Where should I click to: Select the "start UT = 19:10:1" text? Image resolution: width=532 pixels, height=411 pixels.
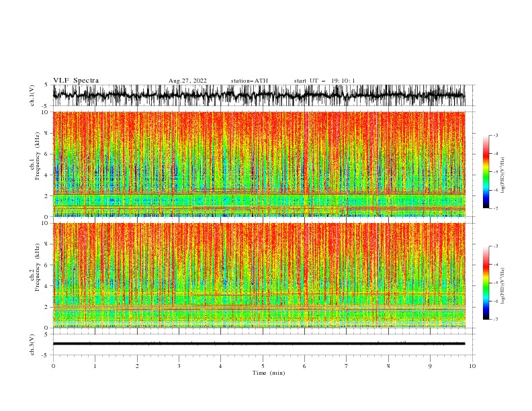click(x=324, y=81)
